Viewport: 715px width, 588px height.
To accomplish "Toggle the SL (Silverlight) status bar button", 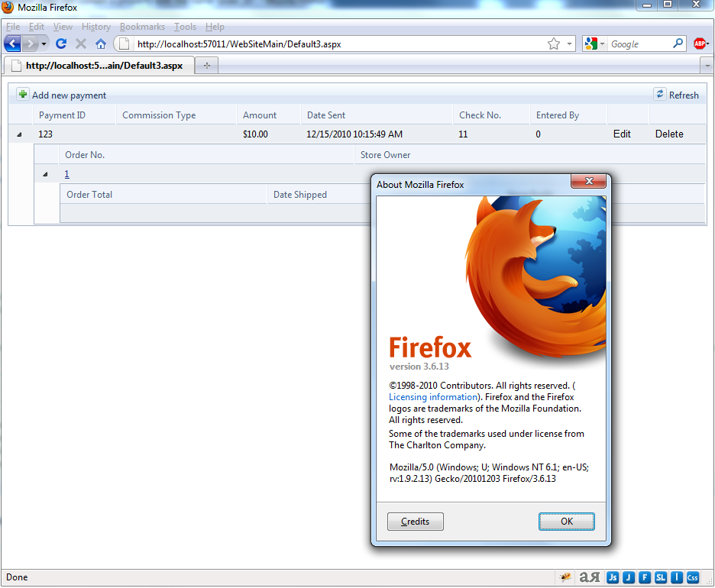I will coord(661,577).
